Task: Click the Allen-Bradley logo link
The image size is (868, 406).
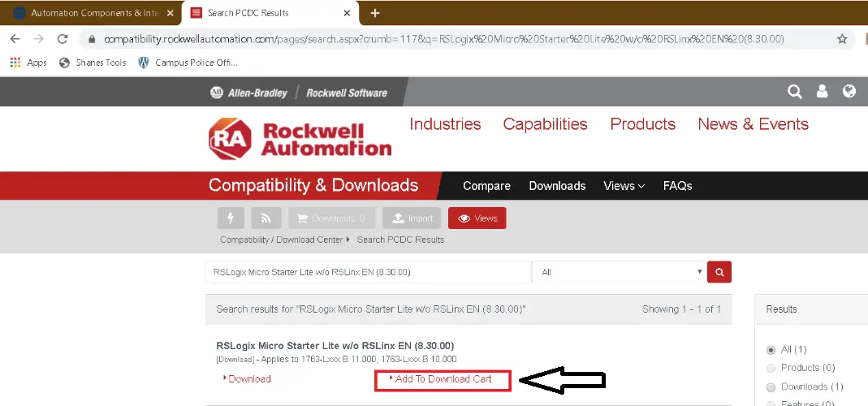Action: (248, 93)
